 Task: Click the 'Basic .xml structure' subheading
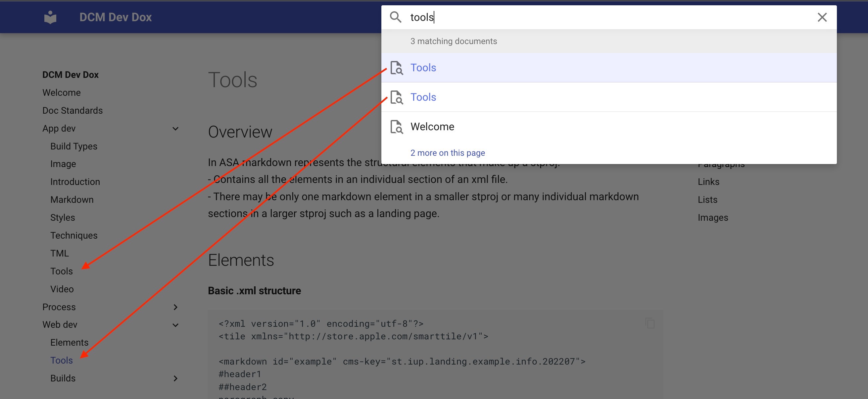(x=254, y=291)
